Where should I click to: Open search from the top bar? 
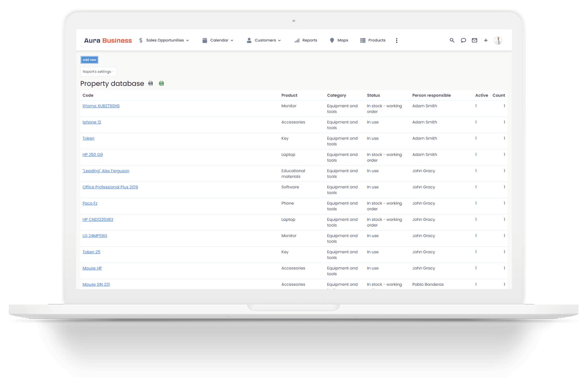click(x=452, y=40)
